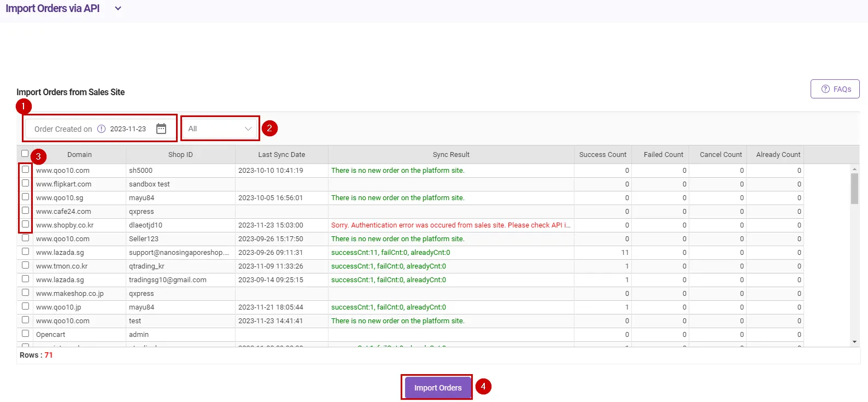Open the All filter dropdown
This screenshot has height=402, width=868.
point(220,129)
